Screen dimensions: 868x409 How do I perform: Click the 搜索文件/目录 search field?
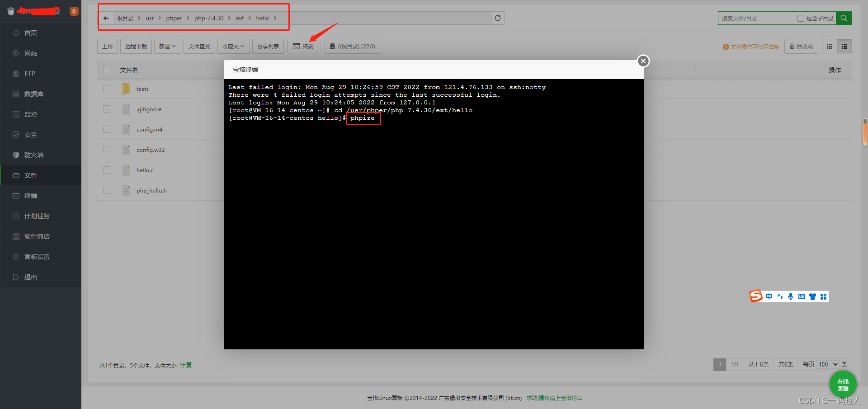pos(757,18)
